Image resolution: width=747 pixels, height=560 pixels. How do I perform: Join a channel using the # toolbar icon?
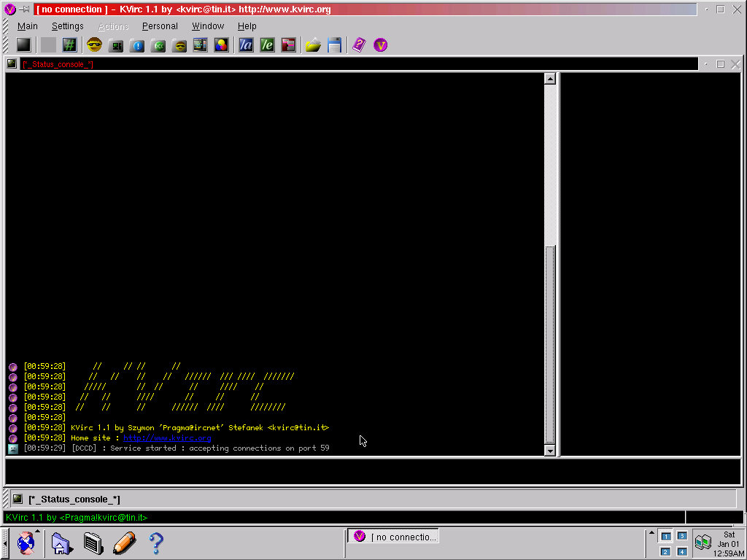pos(69,44)
